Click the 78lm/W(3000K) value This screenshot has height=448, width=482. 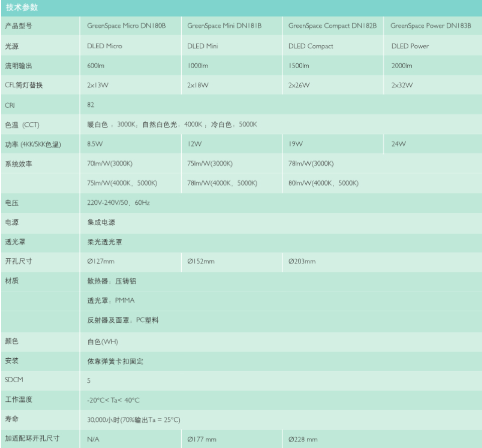(311, 164)
